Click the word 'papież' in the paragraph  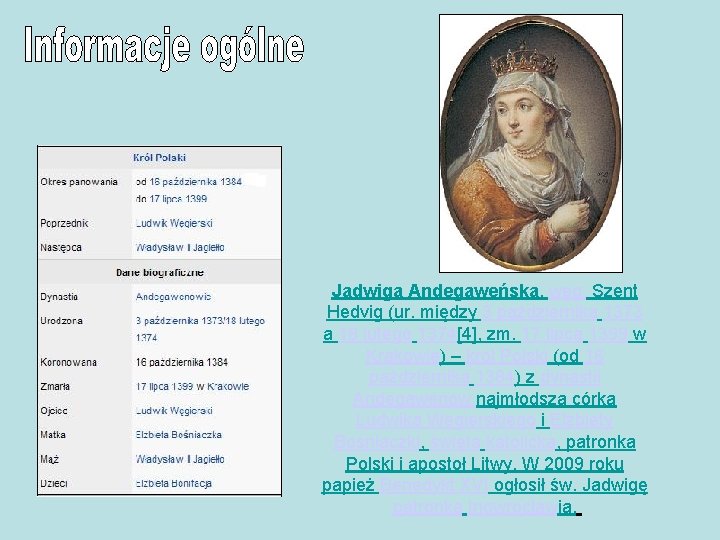pyautogui.click(x=348, y=485)
